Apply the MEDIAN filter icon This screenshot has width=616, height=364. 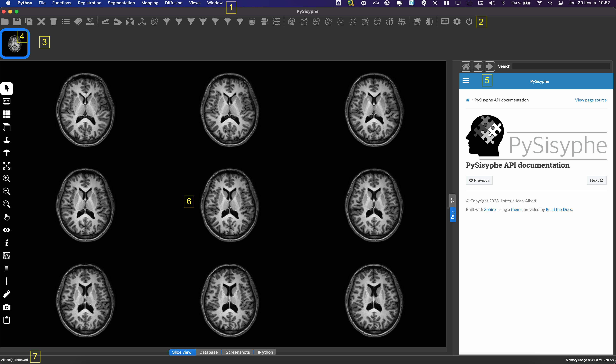click(x=179, y=22)
